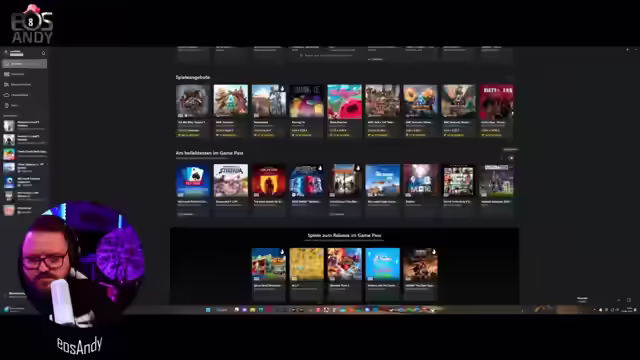
Task: Click the Spieleangebote section heading
Action: (x=193, y=77)
